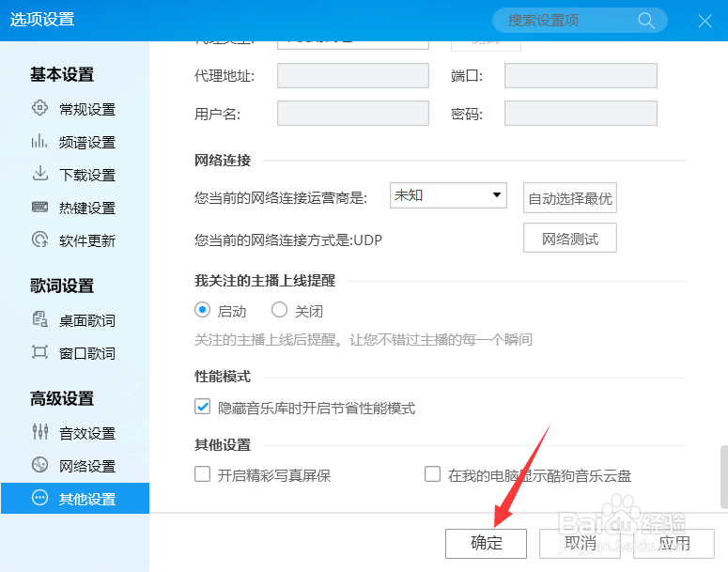Open 窗口歌词 settings
This screenshot has width=728, height=572.
point(87,354)
